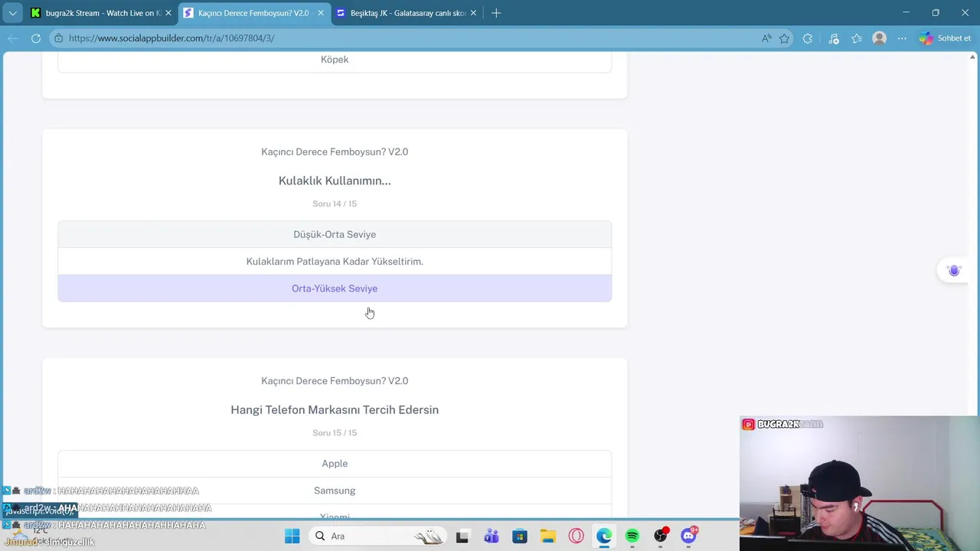Add this page to favorites with star icon
Viewport: 980px width, 551px height.
point(785,38)
